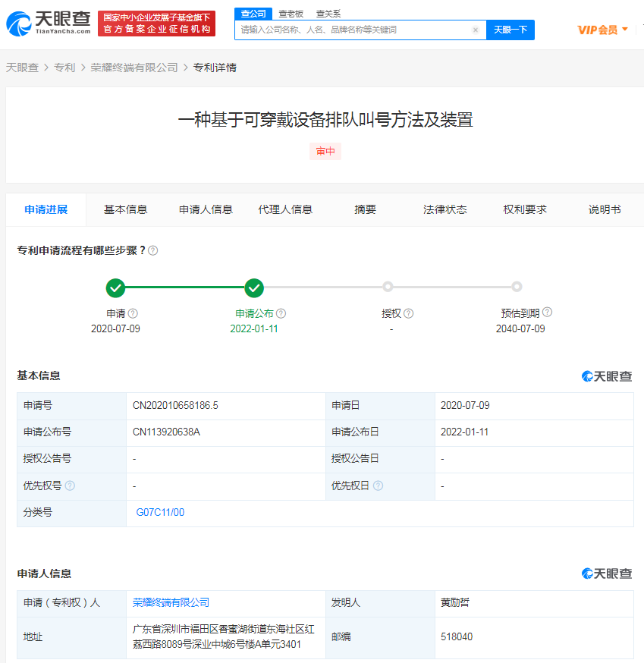Viewport: 644px width, 663px height.
Task: Click the red official credit agency banner
Action: tap(156, 24)
